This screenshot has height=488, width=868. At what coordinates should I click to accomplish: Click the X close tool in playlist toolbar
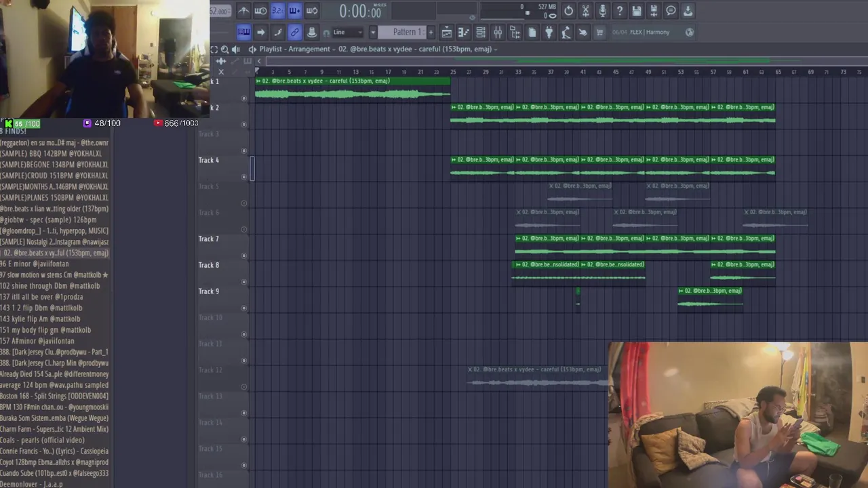point(221,71)
